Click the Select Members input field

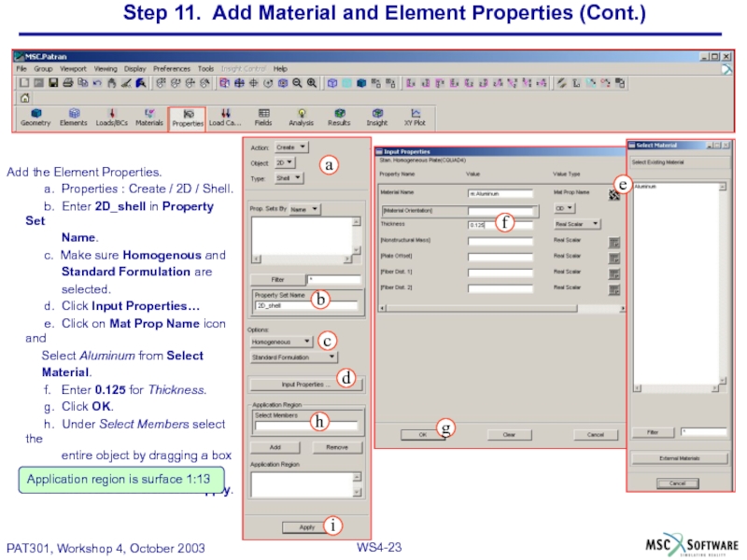(x=306, y=426)
